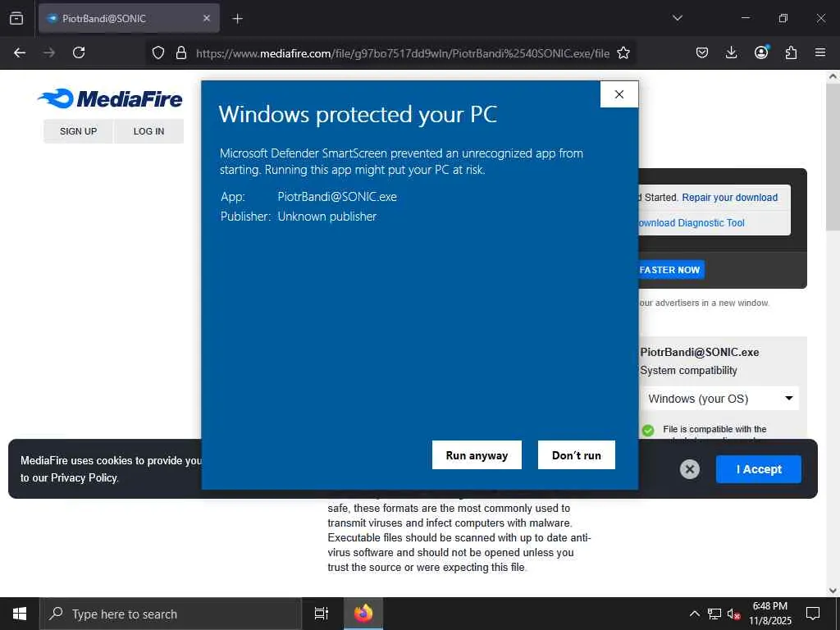The width and height of the screenshot is (840, 630).
Task: Open the Firefox hamburger menu
Action: [x=820, y=52]
